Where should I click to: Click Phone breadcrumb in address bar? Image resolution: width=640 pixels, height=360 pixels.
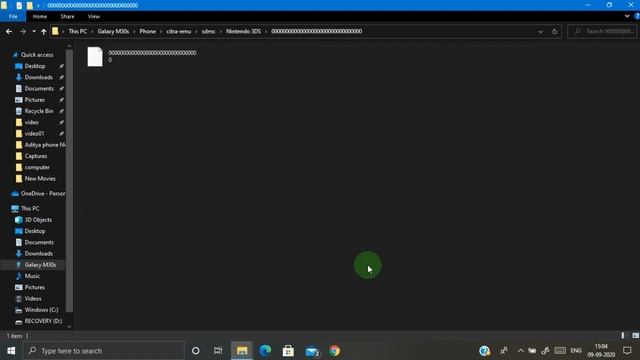point(147,31)
